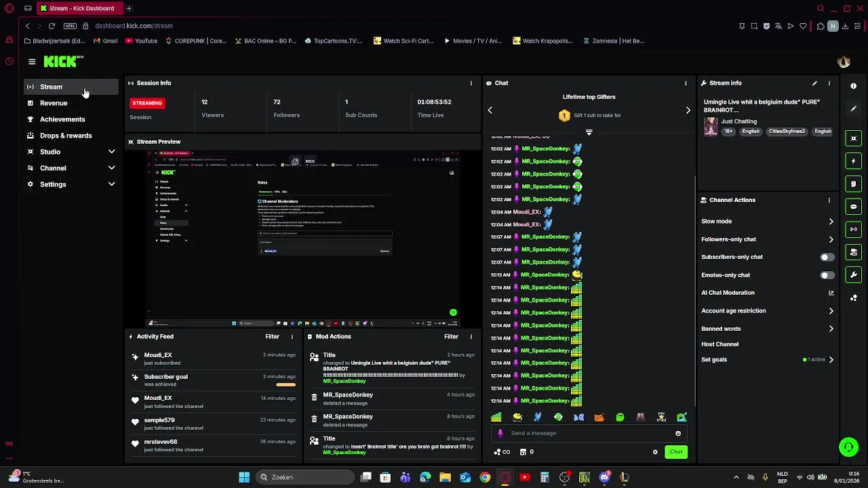The image size is (868, 488).
Task: Open Account age restriction options arrow
Action: click(x=831, y=311)
